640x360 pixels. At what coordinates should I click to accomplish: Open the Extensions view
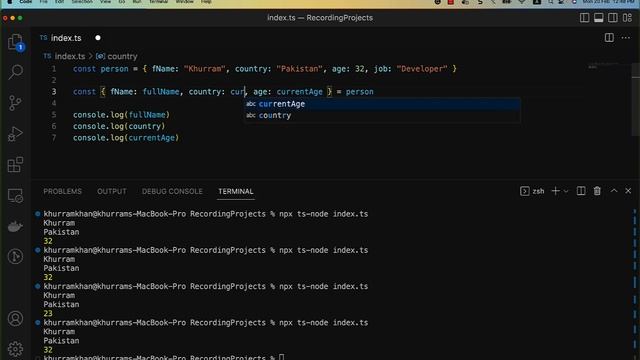tap(16, 164)
